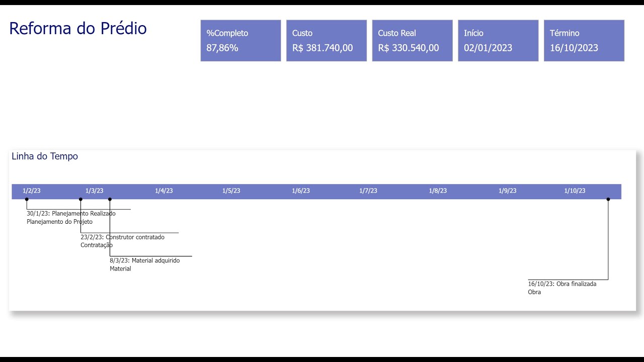Click '8/3/23: Material adquirido' milestone text
644x362 pixels.
144,260
